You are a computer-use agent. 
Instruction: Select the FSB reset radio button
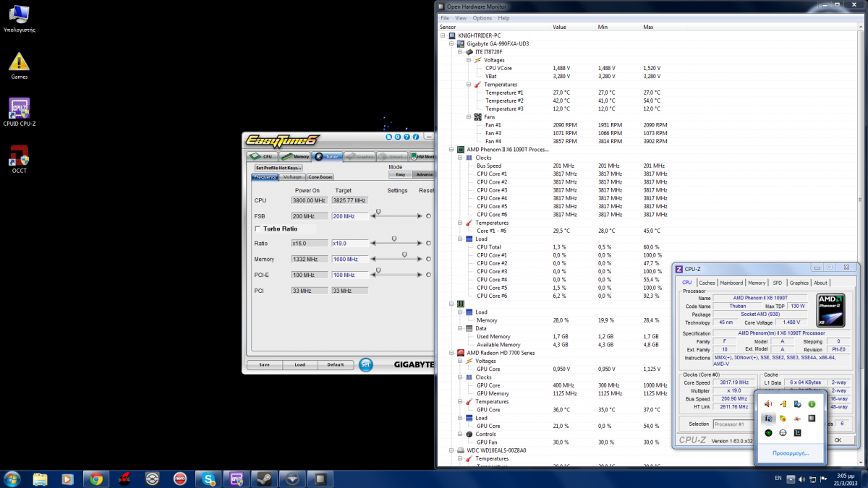[428, 216]
